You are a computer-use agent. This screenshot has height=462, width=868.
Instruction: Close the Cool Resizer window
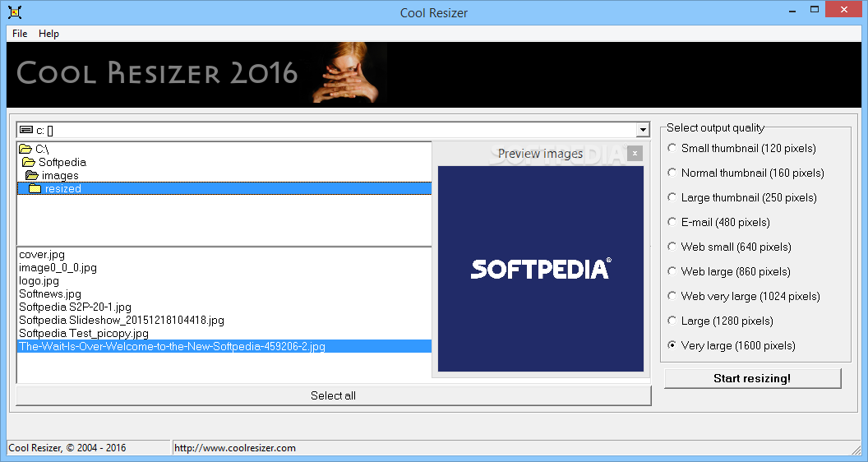[843, 9]
